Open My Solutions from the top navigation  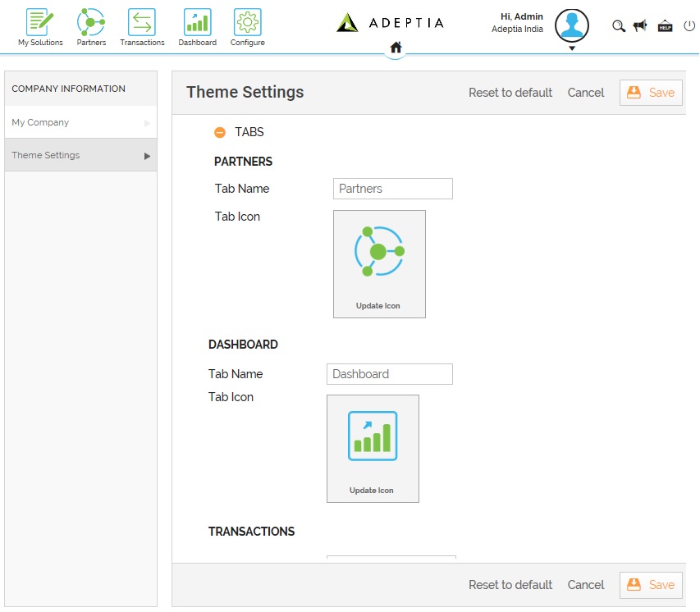40,27
